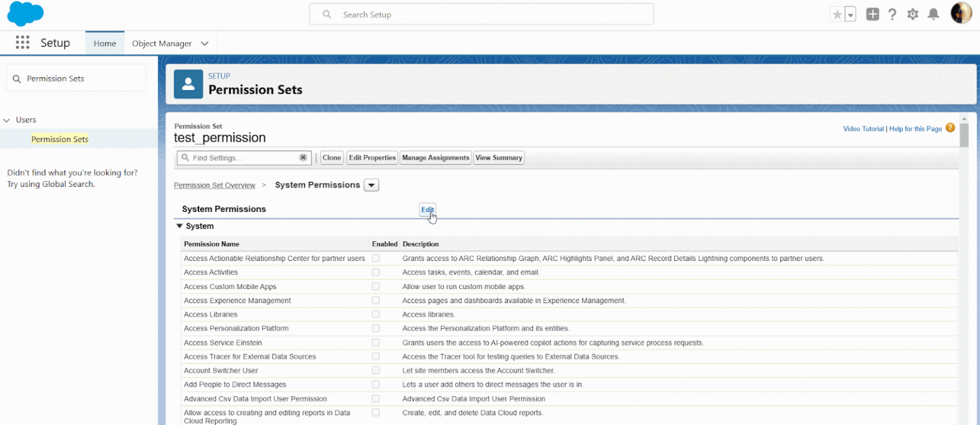
Task: Click the Favorites star icon
Action: pos(837,15)
